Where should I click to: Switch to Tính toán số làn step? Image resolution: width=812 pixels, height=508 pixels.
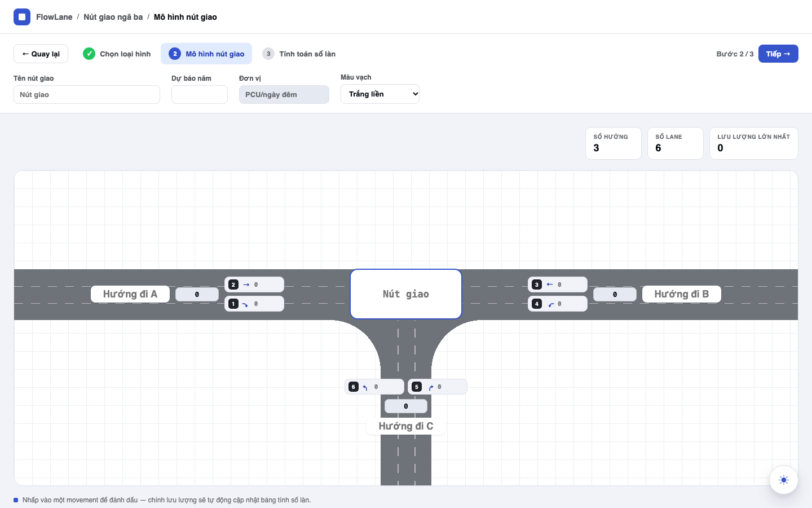tap(299, 54)
